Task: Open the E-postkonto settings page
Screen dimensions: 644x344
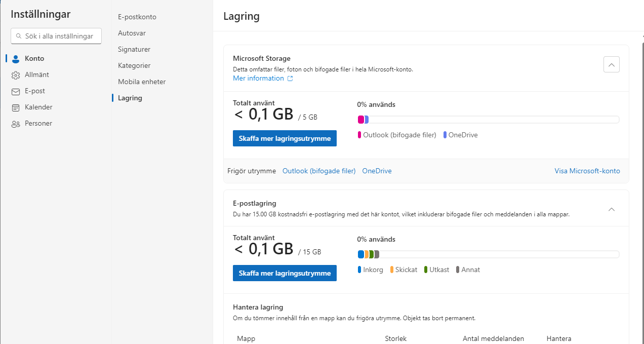Action: 137,17
